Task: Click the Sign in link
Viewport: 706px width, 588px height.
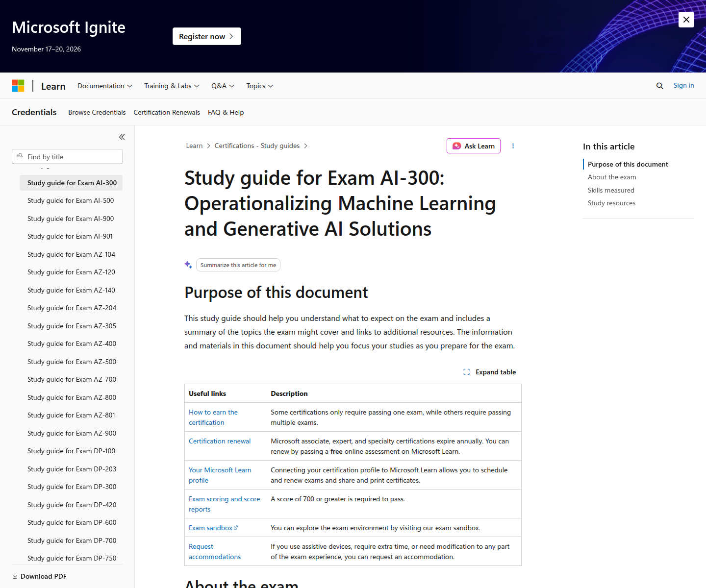Action: (683, 85)
